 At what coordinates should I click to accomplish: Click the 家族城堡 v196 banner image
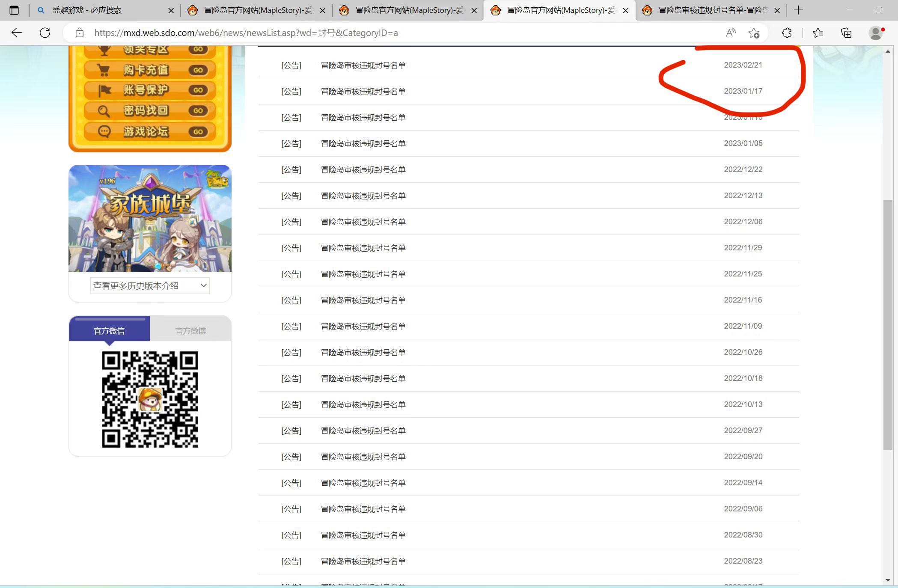click(x=150, y=218)
